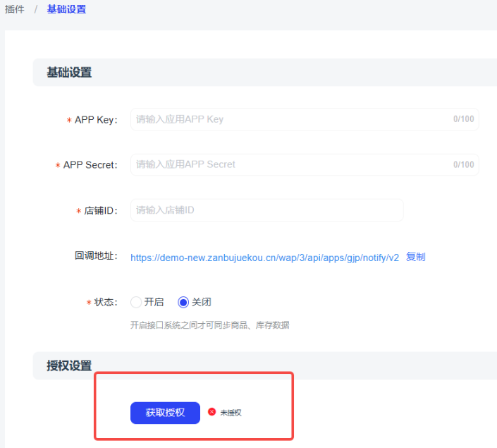497x448 pixels.
Task: Select the 开启 status radio button
Action: tap(136, 302)
